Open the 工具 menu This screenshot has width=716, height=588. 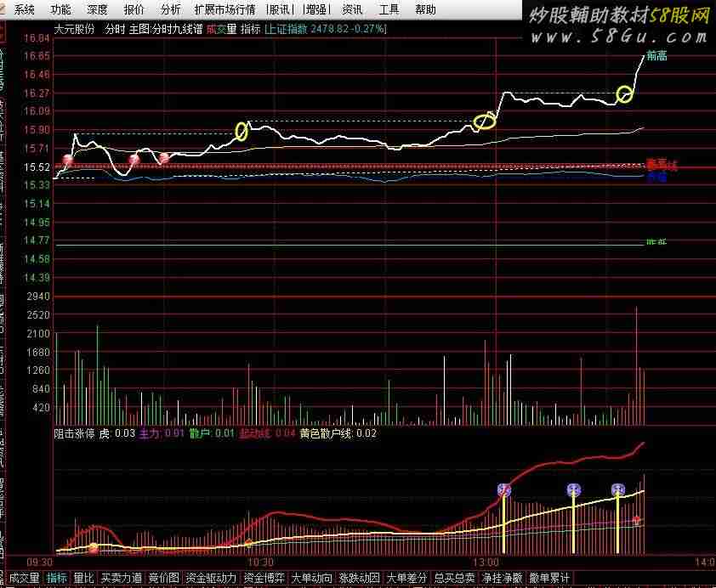(389, 9)
